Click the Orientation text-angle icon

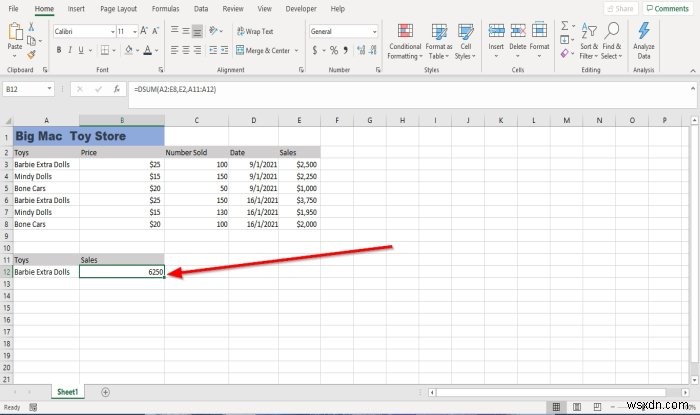(213, 30)
